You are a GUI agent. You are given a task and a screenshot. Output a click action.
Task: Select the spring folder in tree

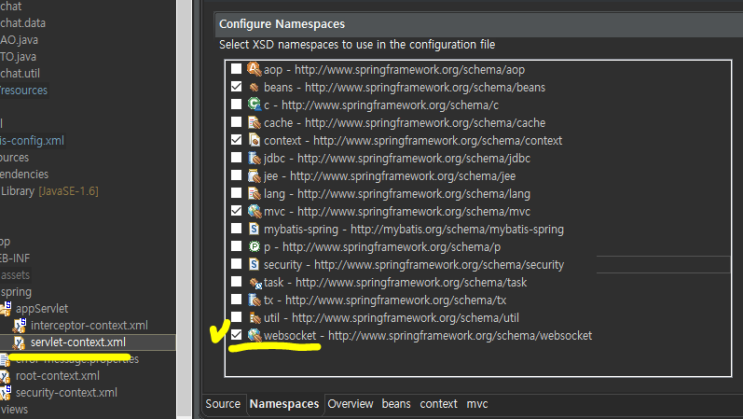click(x=16, y=291)
